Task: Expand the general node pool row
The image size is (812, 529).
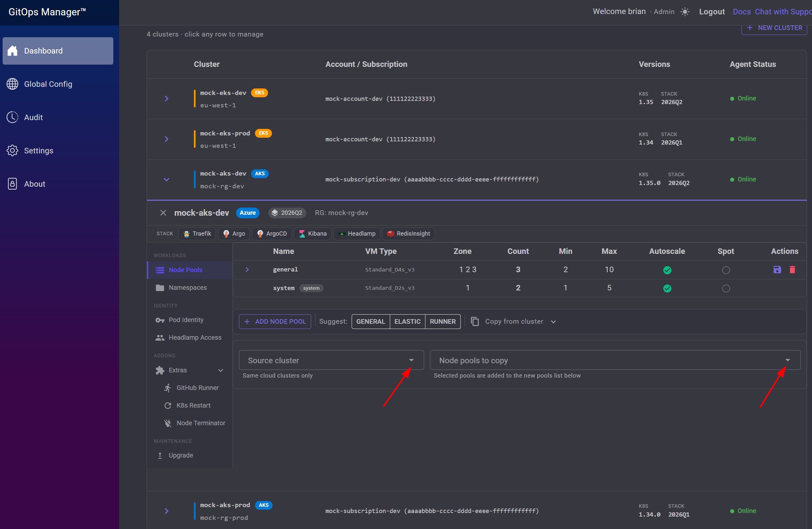Action: coord(247,270)
